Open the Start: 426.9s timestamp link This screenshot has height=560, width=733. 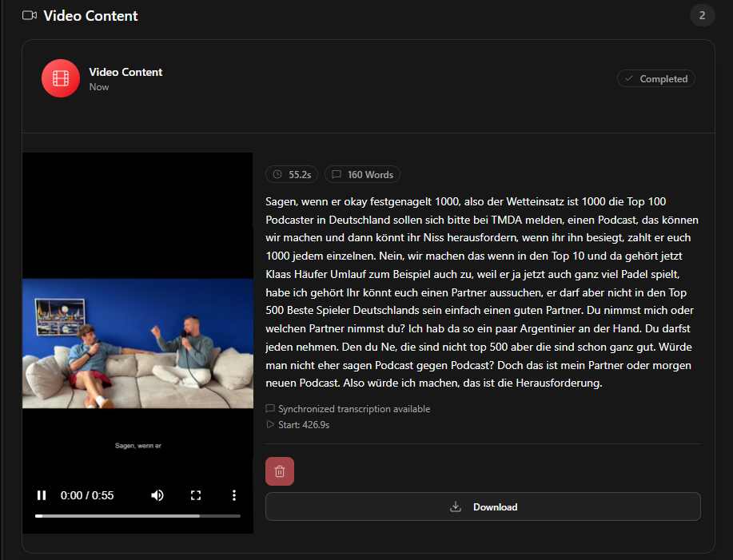click(304, 424)
